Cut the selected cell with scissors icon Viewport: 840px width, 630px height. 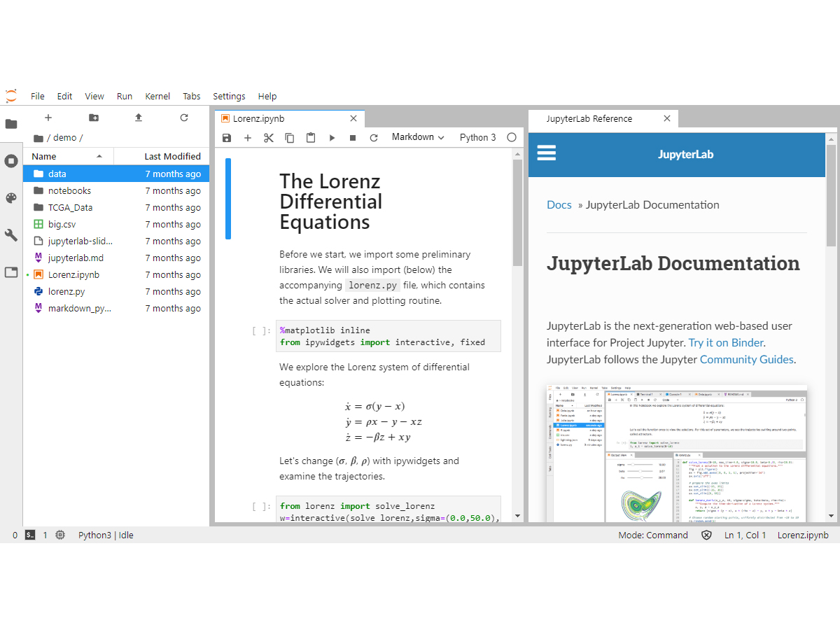(268, 138)
